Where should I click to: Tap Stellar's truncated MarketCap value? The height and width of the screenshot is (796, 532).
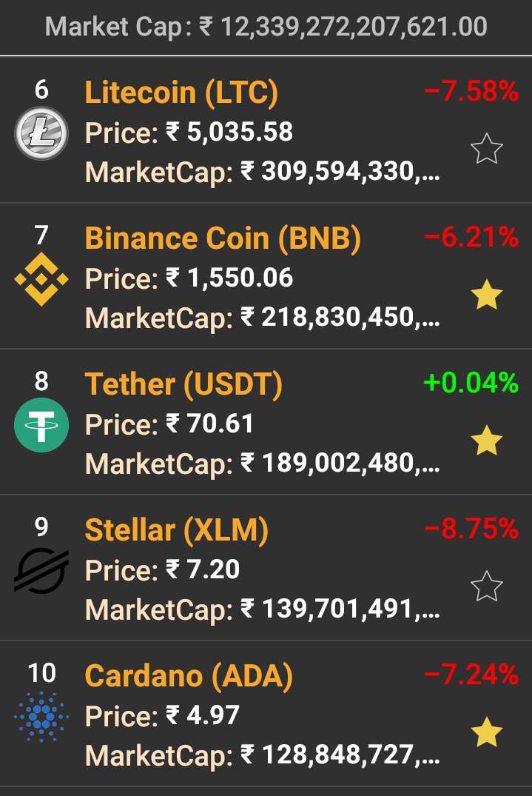(340, 609)
